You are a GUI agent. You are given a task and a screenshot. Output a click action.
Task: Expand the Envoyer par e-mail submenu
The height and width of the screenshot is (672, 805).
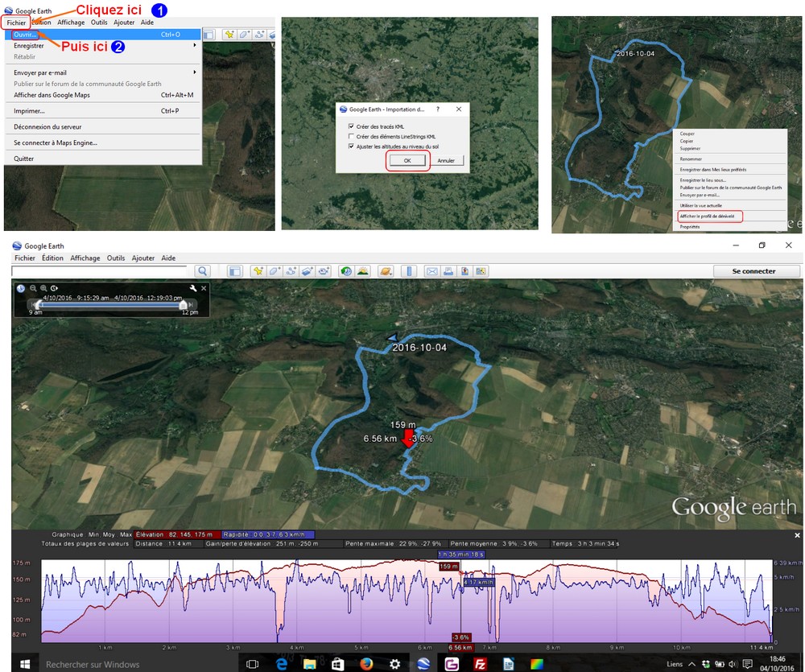pos(103,72)
